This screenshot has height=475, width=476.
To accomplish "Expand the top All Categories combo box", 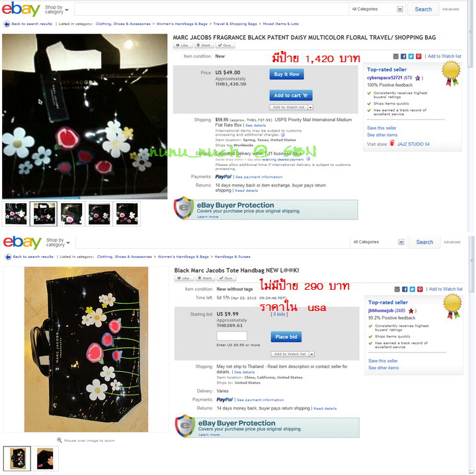I will (x=377, y=9).
